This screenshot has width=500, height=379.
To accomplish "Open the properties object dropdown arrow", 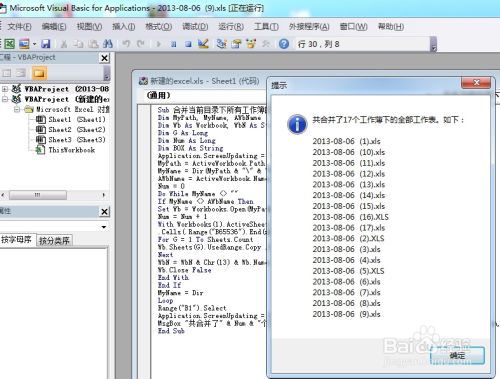I will coord(104,227).
